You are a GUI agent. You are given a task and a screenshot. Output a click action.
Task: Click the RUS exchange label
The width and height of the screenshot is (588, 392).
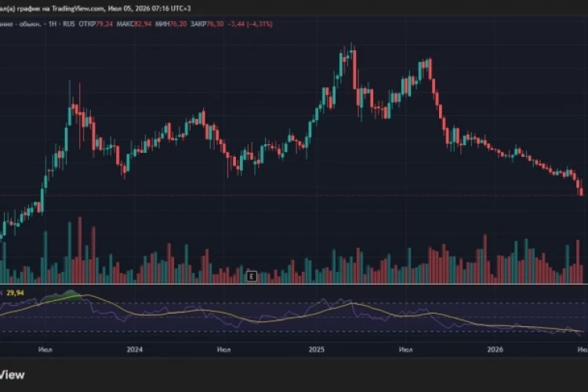pos(69,24)
